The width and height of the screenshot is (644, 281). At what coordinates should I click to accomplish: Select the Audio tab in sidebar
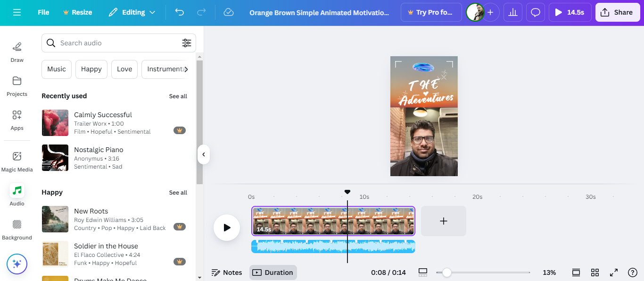(17, 195)
